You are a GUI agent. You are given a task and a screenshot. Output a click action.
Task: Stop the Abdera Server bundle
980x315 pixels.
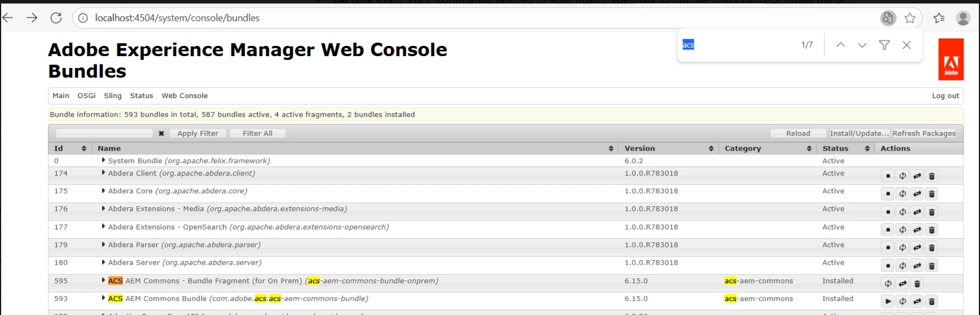(x=888, y=266)
